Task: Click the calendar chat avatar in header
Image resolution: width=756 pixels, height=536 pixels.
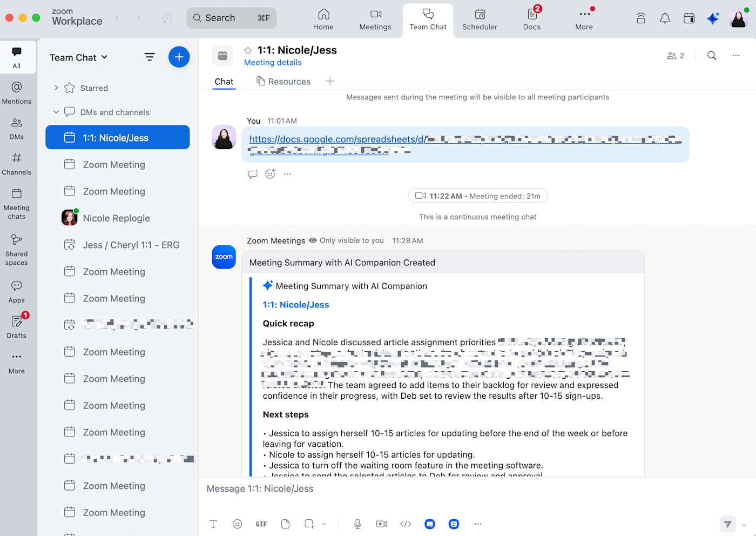Action: tap(222, 56)
